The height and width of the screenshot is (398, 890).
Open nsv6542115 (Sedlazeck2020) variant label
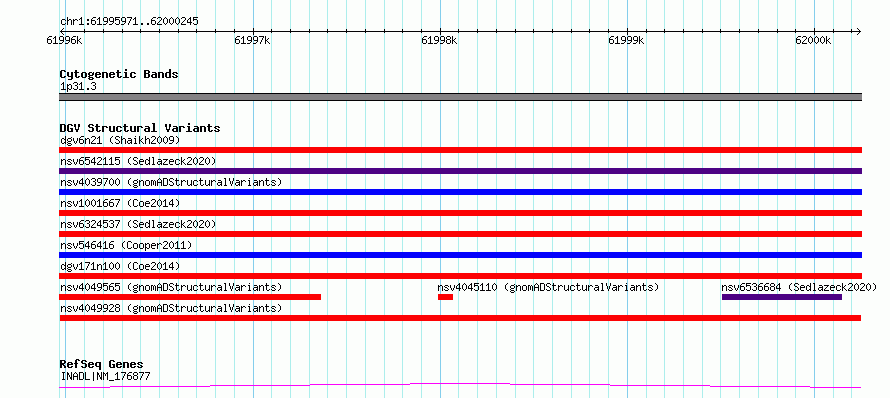[x=138, y=161]
